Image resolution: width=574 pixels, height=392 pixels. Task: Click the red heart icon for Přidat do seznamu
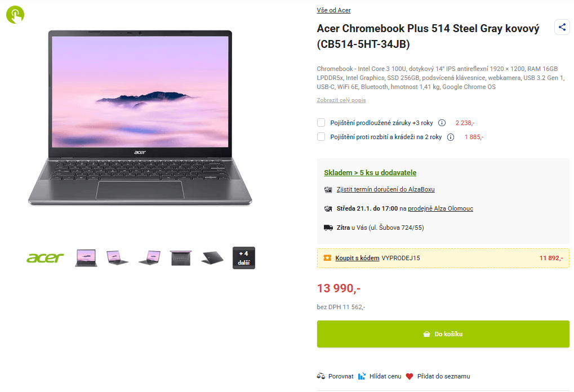coord(410,376)
